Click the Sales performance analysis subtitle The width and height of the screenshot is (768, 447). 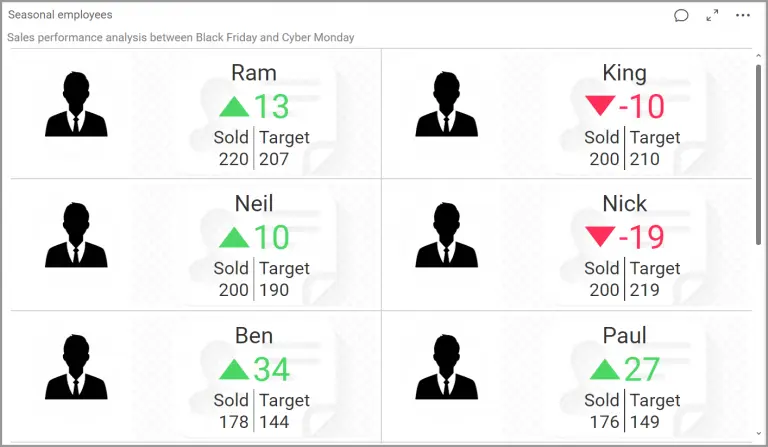click(x=181, y=38)
